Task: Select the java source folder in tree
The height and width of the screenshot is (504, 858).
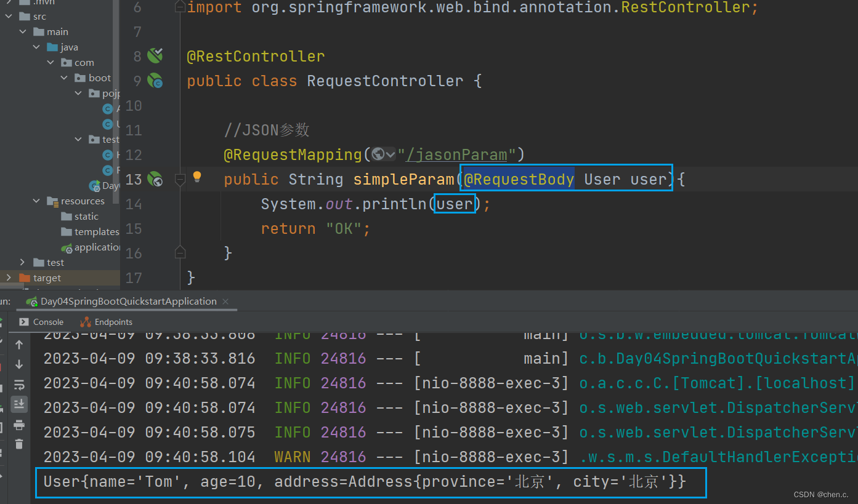Action: 63,47
